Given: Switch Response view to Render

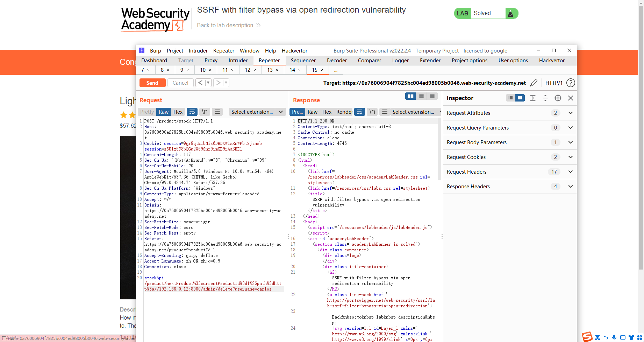Looking at the screenshot, I should 344,112.
